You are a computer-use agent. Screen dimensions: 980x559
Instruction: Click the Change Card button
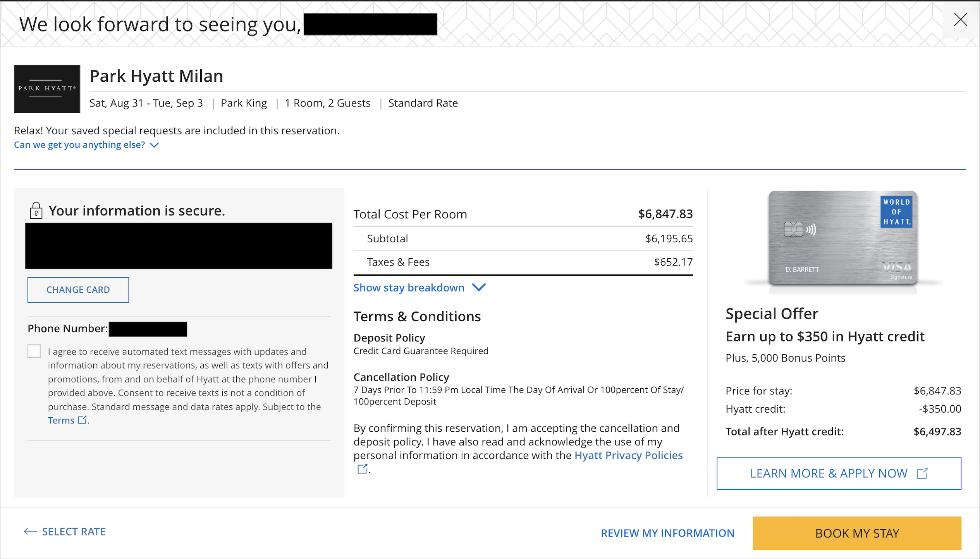(x=78, y=290)
